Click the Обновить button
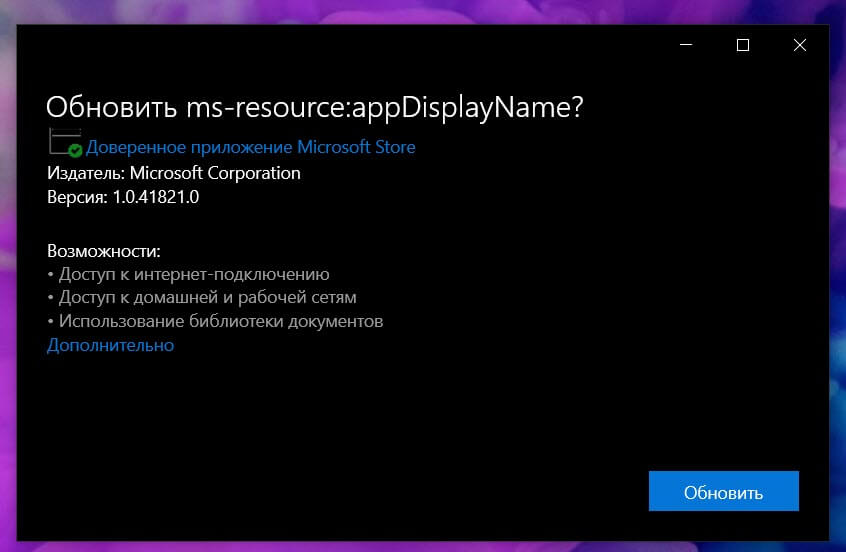846x552 pixels. pos(724,491)
